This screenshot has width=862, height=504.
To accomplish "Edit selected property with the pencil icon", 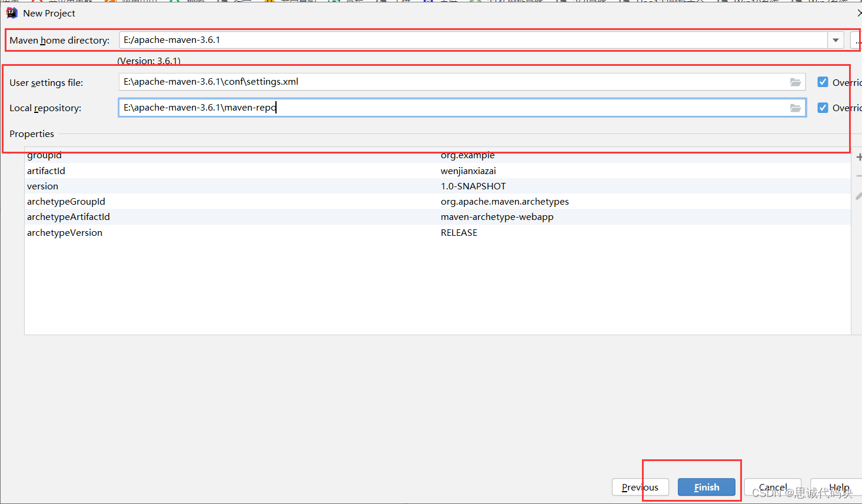I will tap(859, 196).
